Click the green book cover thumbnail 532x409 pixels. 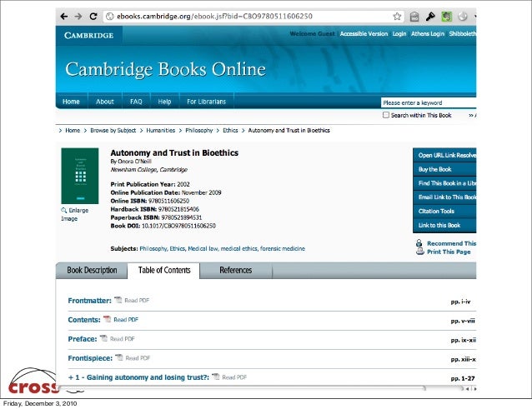pos(80,176)
